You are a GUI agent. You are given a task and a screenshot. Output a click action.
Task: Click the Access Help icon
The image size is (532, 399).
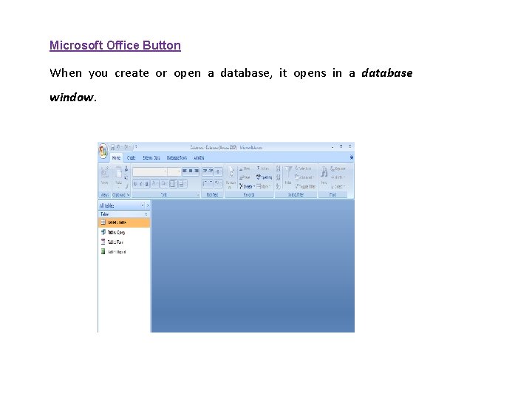(x=352, y=157)
